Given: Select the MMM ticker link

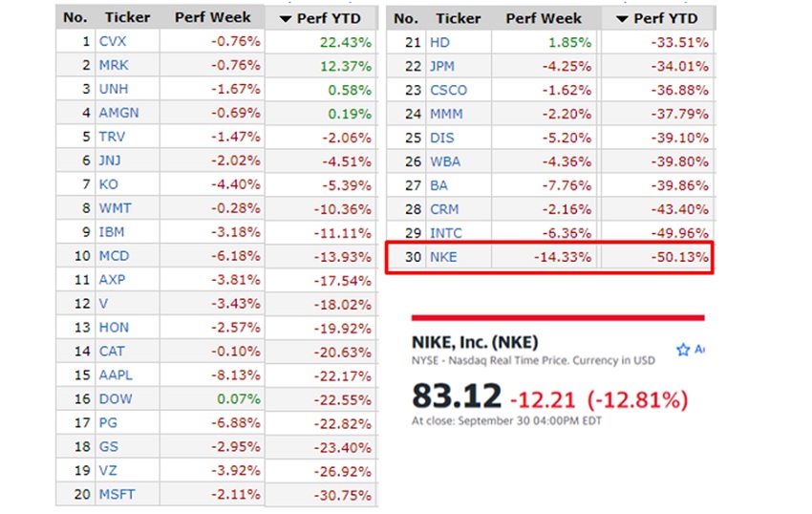Looking at the screenshot, I should click(446, 114).
